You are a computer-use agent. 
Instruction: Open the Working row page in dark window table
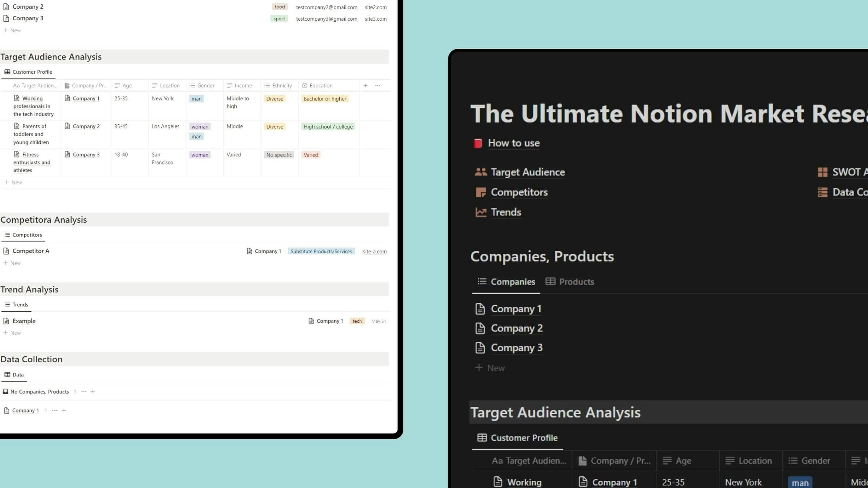(524, 482)
